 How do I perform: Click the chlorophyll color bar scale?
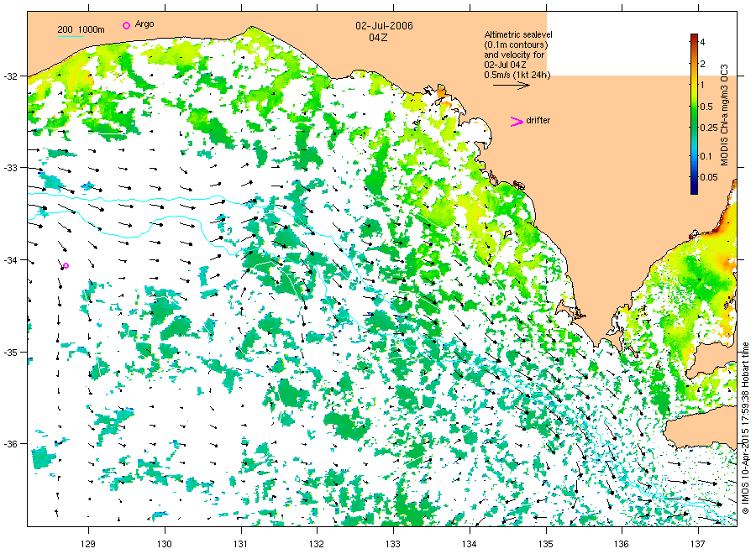pos(694,114)
